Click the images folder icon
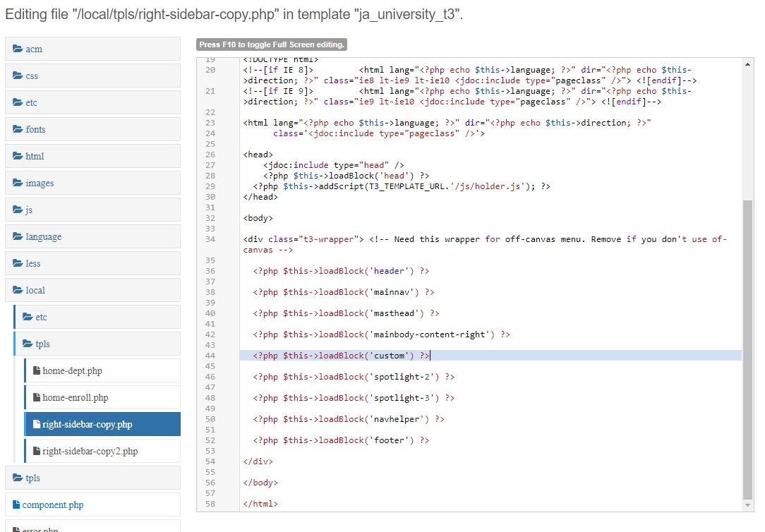 [18, 183]
